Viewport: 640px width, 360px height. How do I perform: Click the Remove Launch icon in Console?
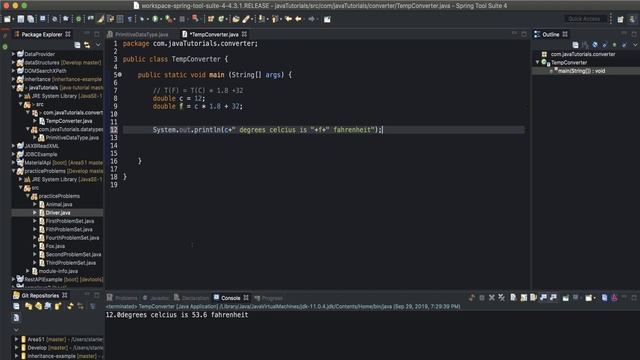(x=492, y=298)
